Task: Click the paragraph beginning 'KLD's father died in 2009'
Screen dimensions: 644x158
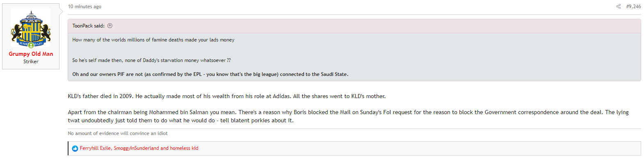Action: [x=226, y=96]
